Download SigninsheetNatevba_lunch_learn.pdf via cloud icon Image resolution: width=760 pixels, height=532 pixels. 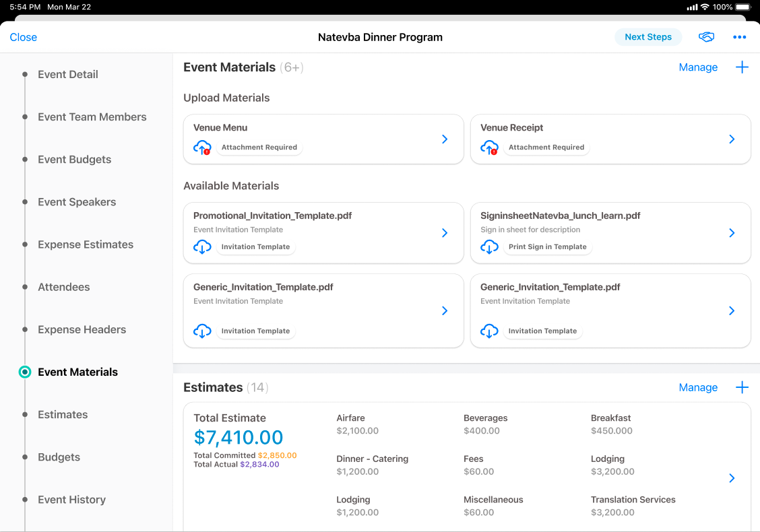489,247
